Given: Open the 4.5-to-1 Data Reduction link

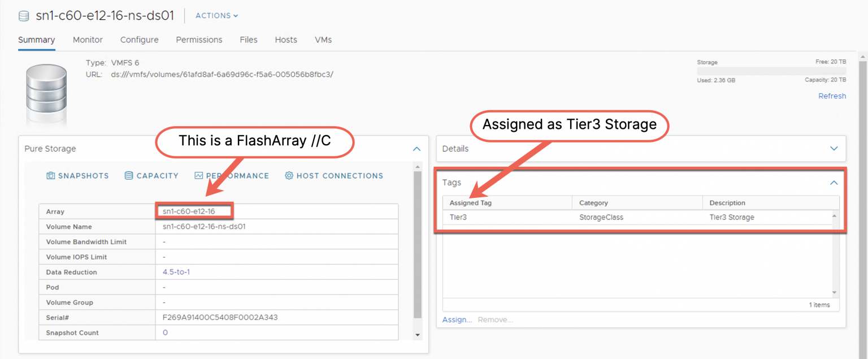Looking at the screenshot, I should (176, 272).
